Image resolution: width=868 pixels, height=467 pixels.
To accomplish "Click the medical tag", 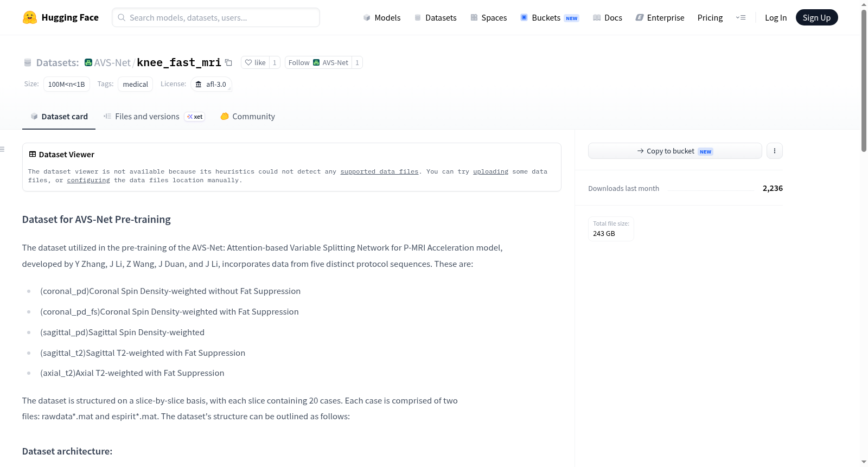I will (135, 84).
